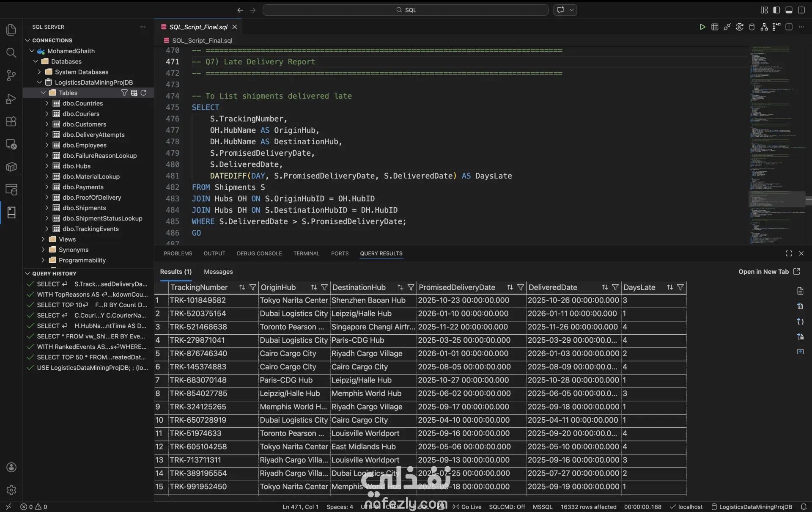Filter the OriginHub column

[324, 287]
